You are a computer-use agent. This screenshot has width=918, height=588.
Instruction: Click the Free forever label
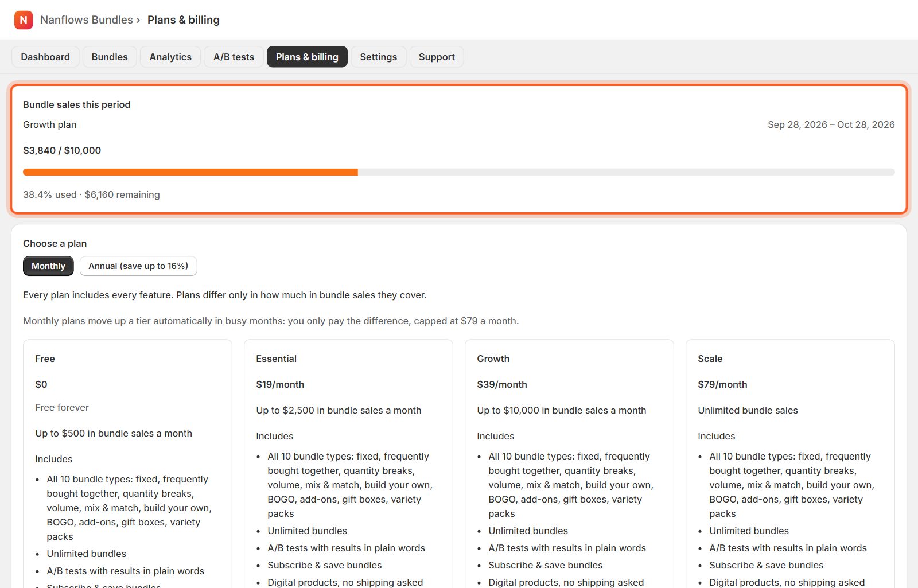click(62, 407)
